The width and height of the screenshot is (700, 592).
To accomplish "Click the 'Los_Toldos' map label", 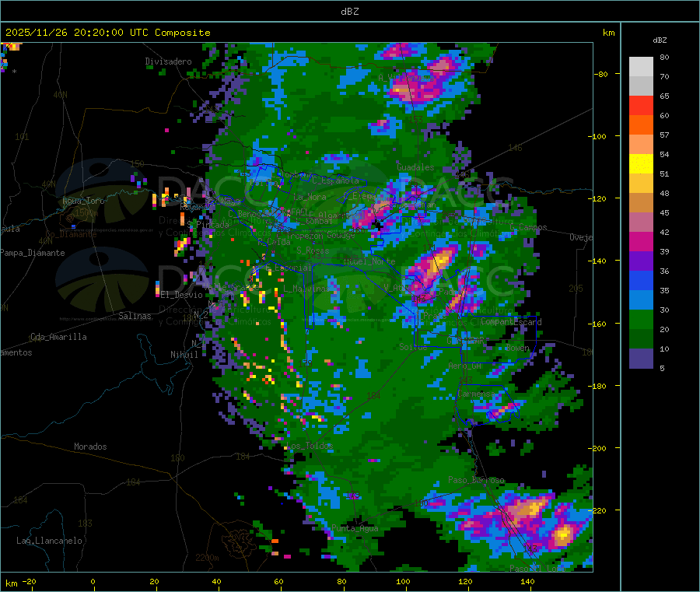I will 309,446.
